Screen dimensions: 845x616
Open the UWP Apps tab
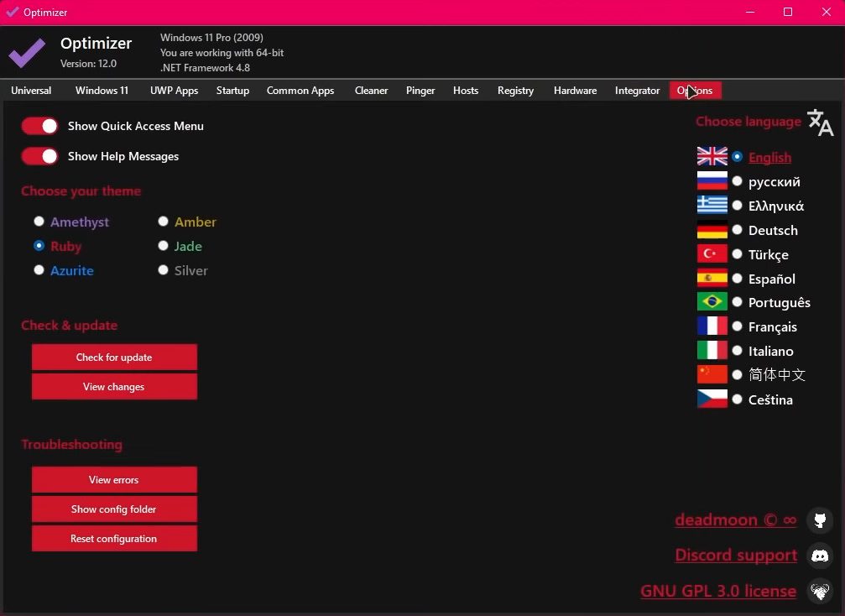pyautogui.click(x=174, y=91)
